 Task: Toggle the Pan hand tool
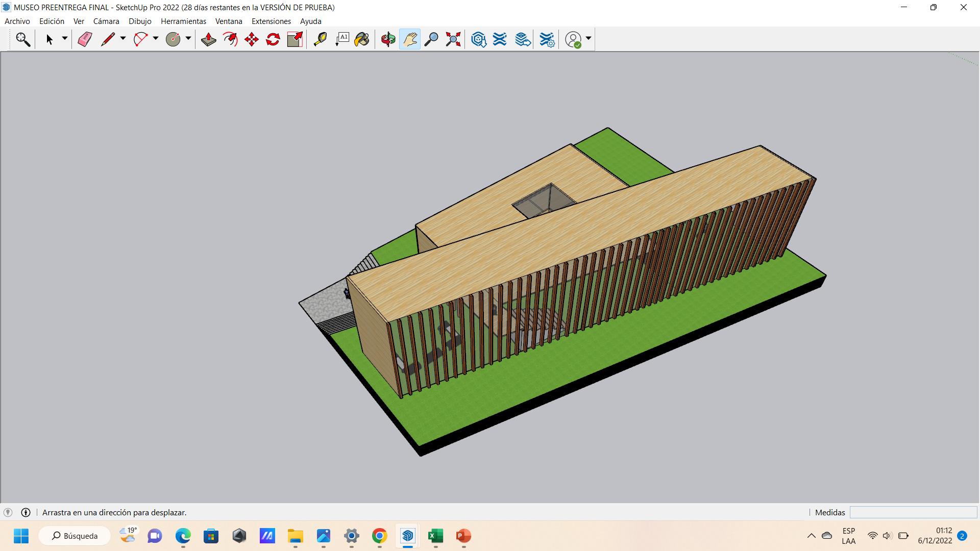pyautogui.click(x=410, y=39)
